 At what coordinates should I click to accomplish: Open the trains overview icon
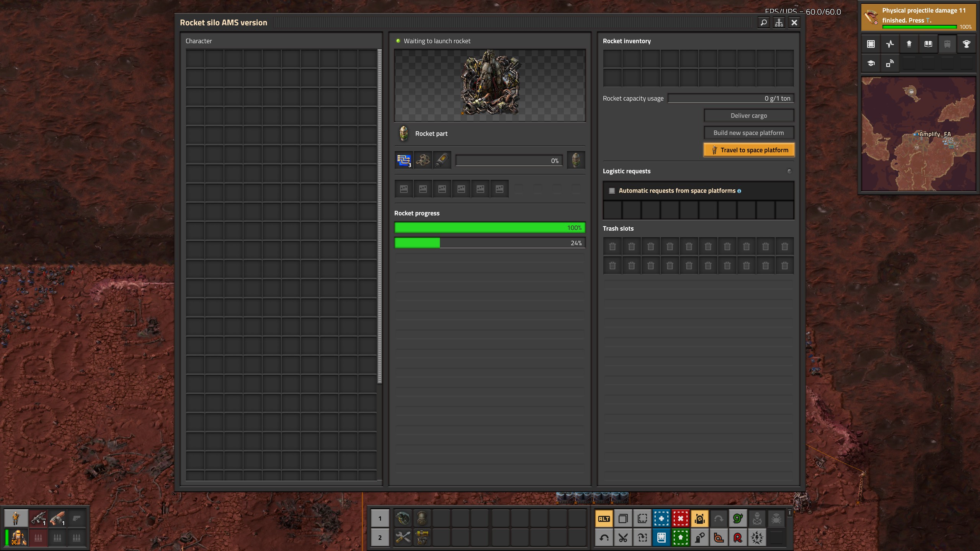(x=947, y=44)
